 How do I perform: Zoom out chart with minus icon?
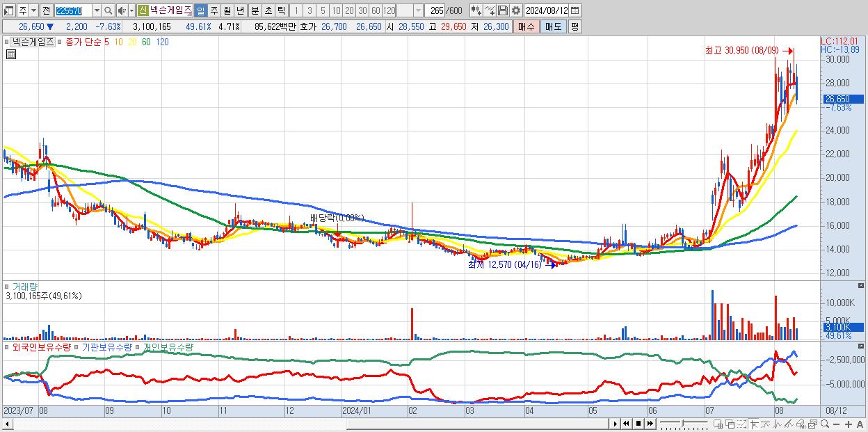click(837, 424)
